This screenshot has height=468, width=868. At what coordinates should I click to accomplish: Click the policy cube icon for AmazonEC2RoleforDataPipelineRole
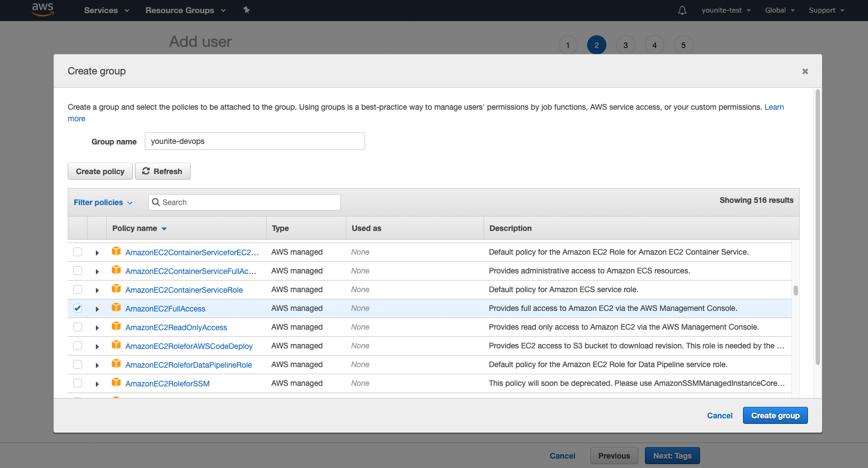coord(116,364)
